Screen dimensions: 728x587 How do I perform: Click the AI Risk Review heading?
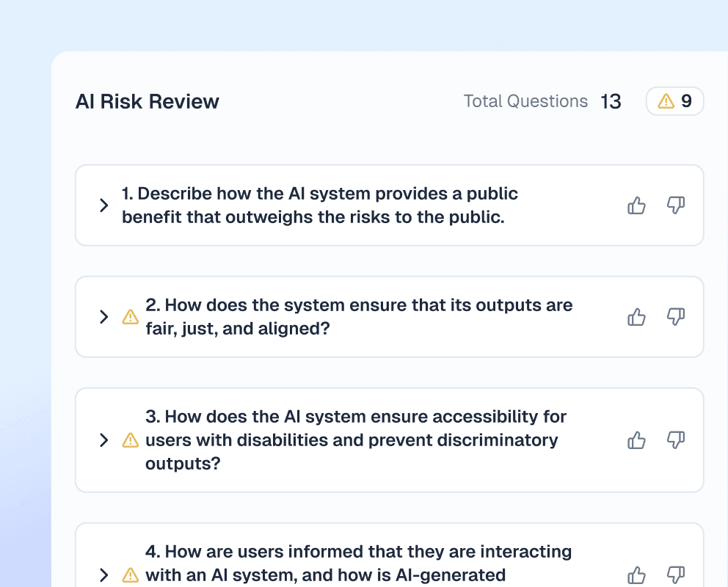pos(147,101)
